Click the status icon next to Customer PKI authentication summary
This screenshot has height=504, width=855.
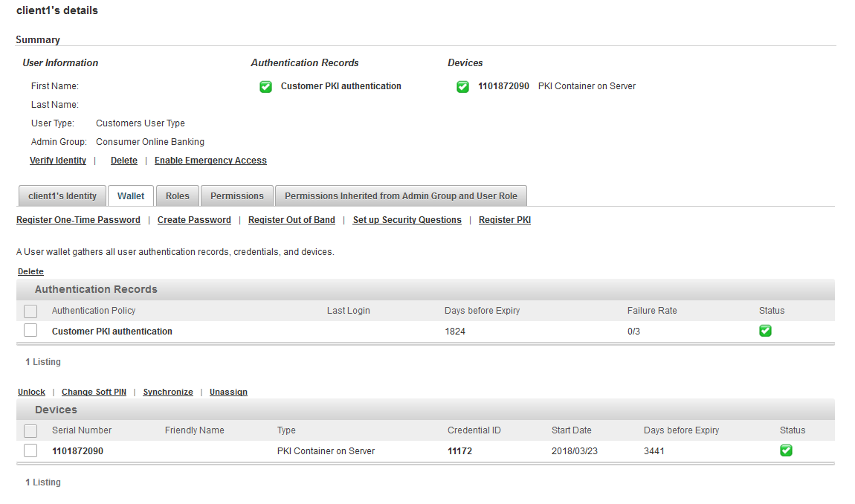pos(265,86)
